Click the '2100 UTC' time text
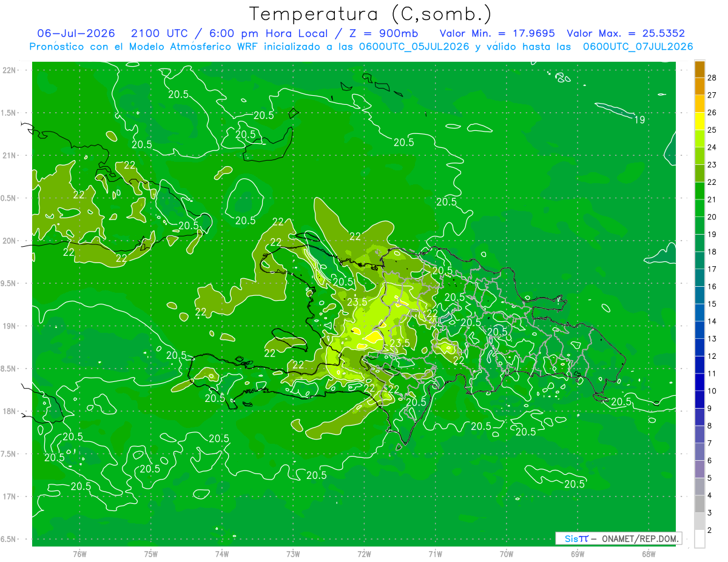 click(160, 33)
